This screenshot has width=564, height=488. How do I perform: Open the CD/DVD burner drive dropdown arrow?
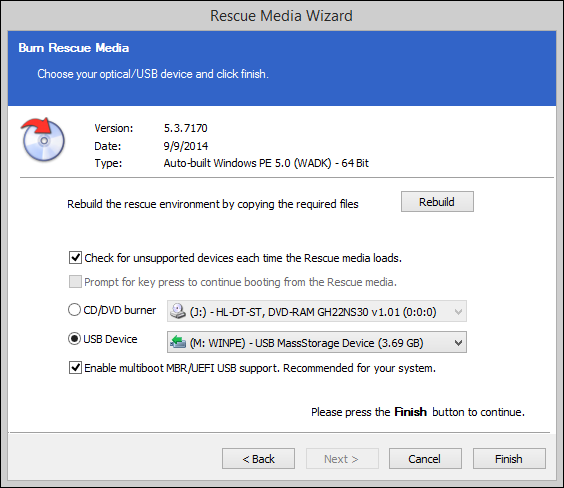point(458,311)
